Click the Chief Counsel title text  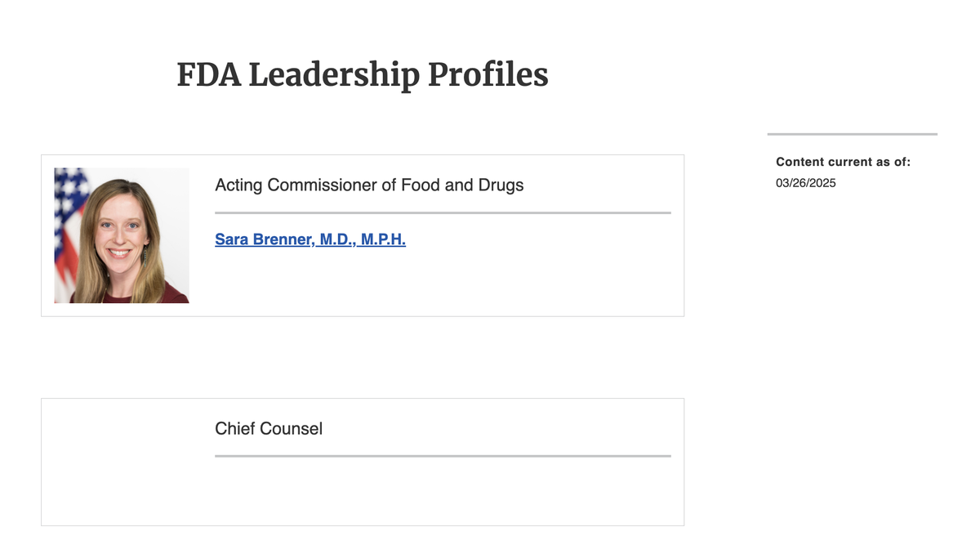(269, 428)
